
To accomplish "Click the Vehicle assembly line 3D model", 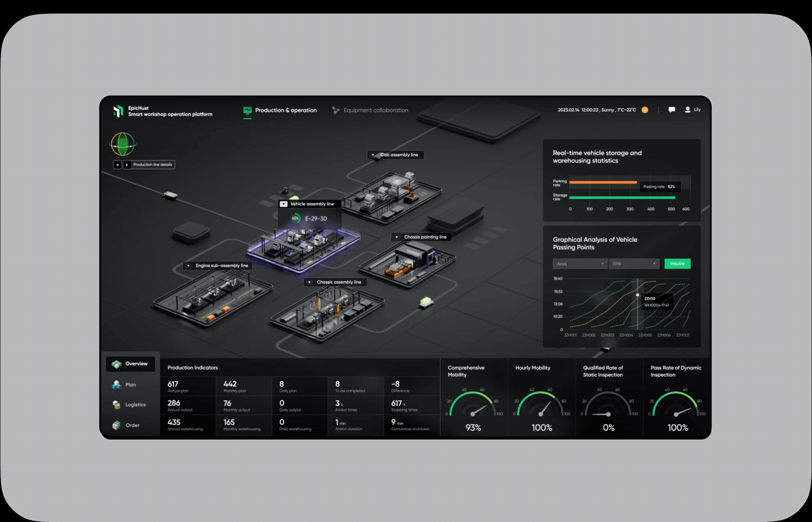I will [x=304, y=250].
